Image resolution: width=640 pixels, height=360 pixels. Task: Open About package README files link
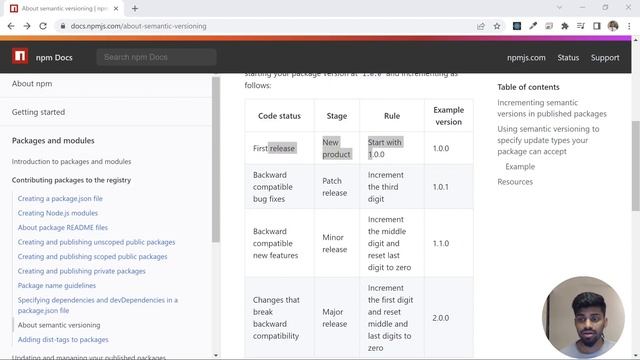point(63,227)
